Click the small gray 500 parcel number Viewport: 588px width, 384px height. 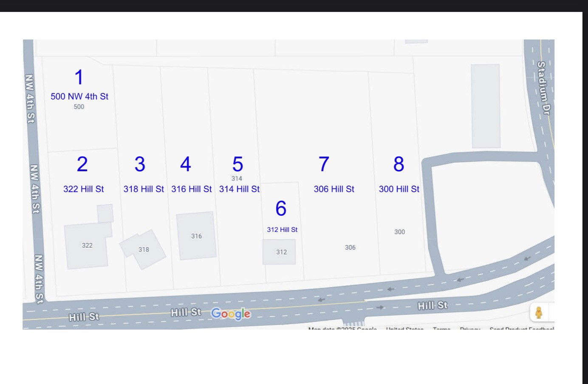coord(79,107)
